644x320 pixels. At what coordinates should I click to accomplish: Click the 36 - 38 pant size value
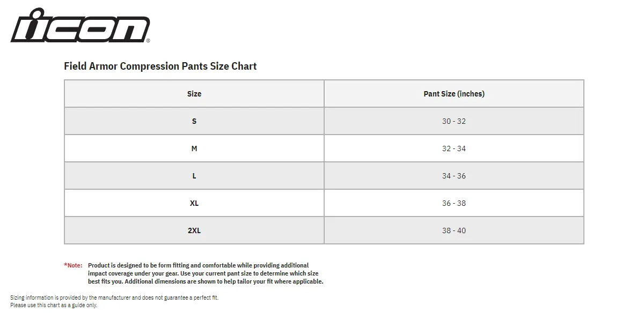coord(453,203)
